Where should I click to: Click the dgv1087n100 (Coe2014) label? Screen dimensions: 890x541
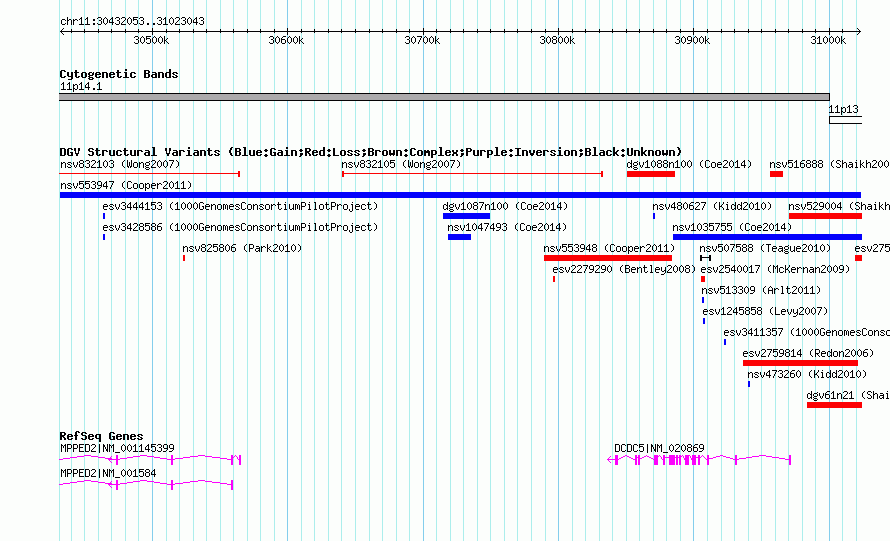(505, 206)
